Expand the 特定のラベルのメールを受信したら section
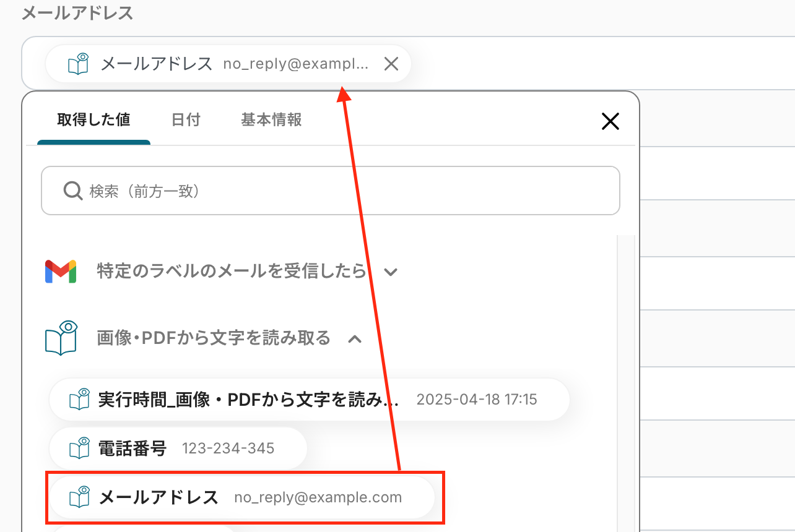The image size is (795, 532). [x=390, y=272]
